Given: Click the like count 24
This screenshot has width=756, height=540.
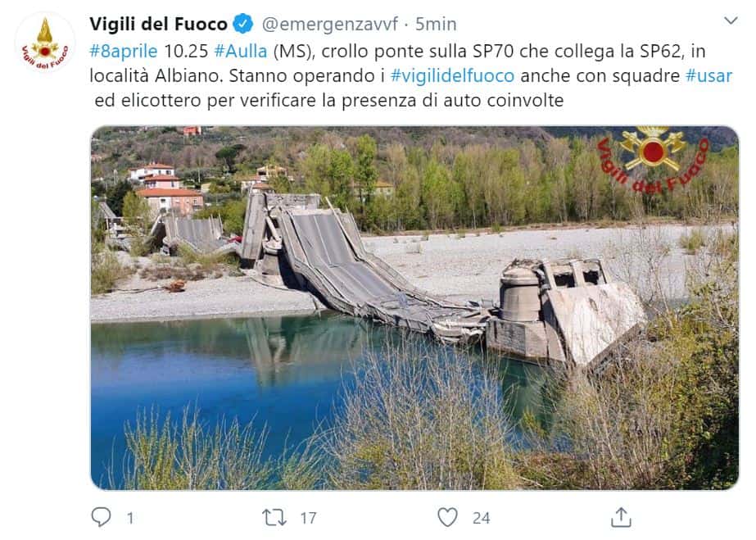Looking at the screenshot, I should coord(481,518).
